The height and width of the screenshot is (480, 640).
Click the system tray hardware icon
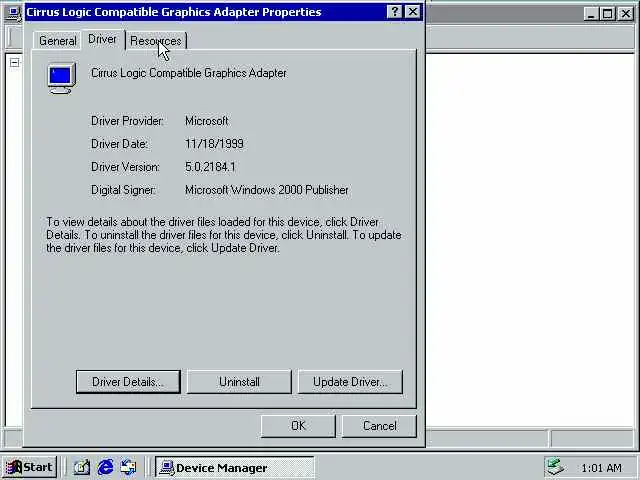point(555,467)
